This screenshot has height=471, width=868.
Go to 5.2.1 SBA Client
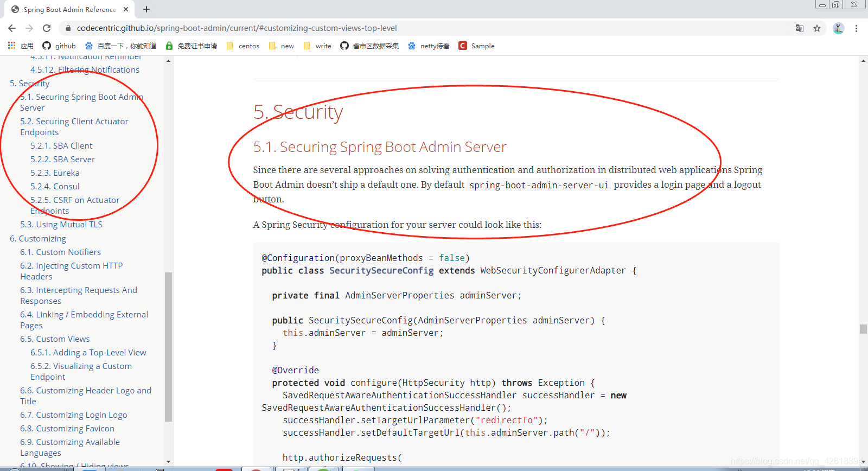pyautogui.click(x=61, y=146)
